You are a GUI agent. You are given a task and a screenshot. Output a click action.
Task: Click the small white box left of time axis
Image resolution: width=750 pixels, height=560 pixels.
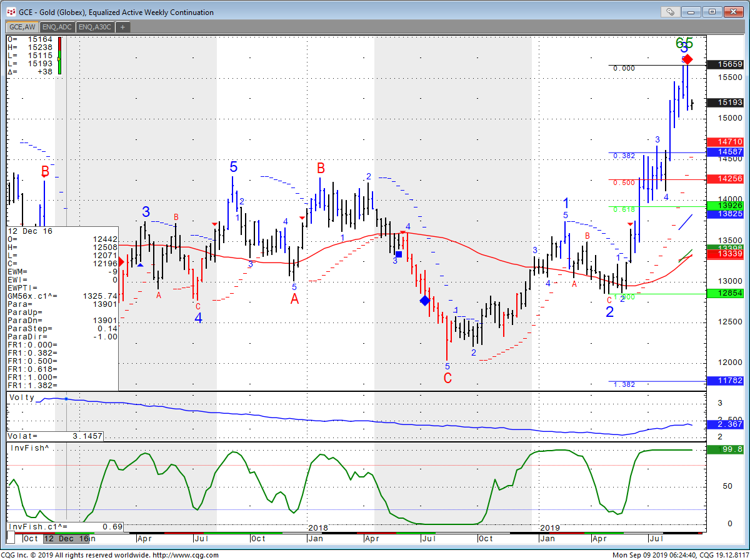[12, 538]
